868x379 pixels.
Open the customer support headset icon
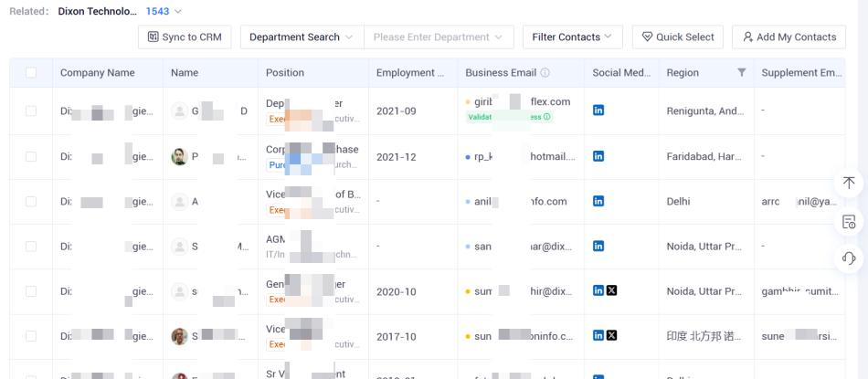(x=849, y=258)
